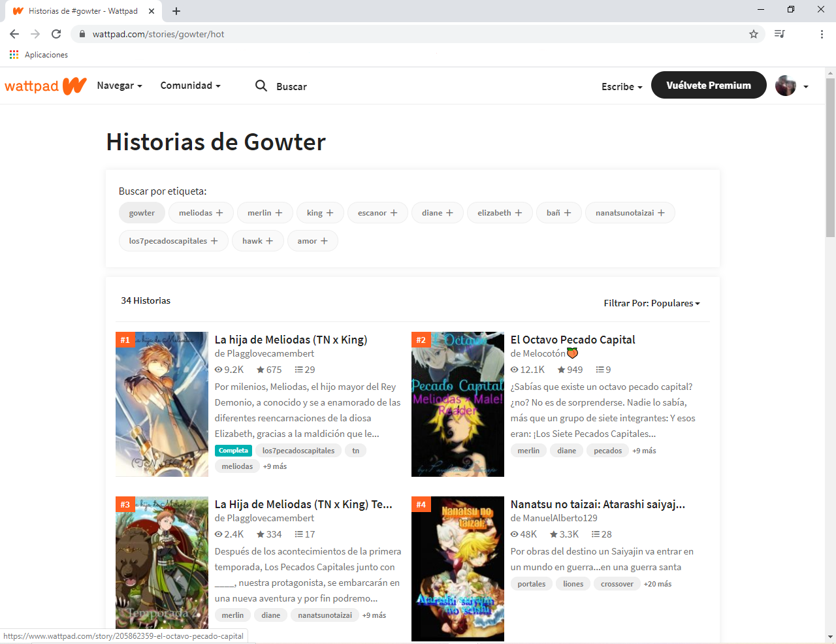Screen dimensions: 836x644
Task: Add bañ tag filter
Action: pyautogui.click(x=559, y=213)
